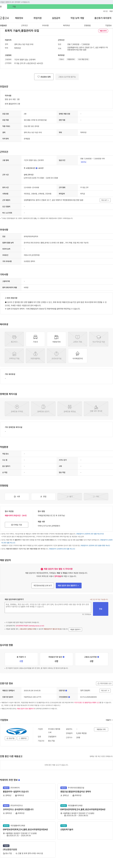Click 열람제한 button under company logo
This screenshot has height=868, width=113.
(23, 738)
